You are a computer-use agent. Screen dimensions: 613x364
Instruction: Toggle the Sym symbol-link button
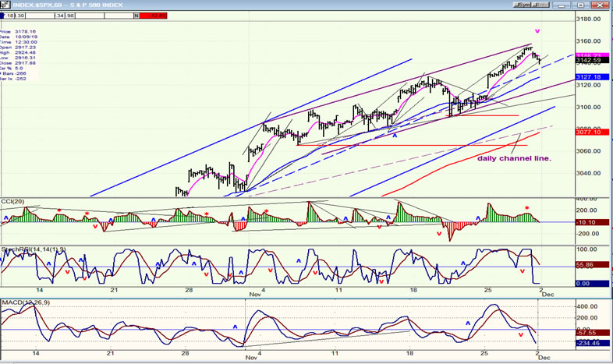(522, 5)
